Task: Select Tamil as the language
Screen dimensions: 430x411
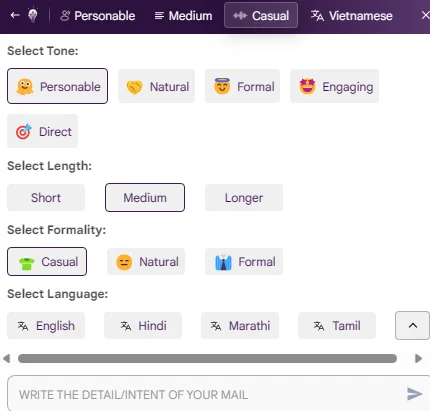Action: pyautogui.click(x=337, y=325)
